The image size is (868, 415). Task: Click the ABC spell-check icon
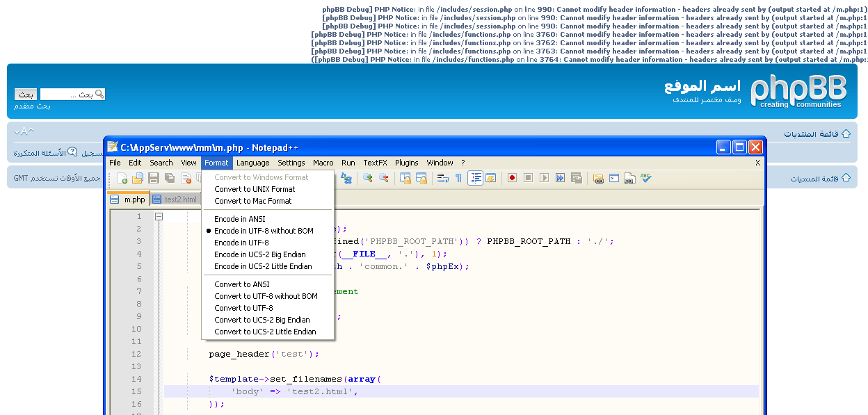tap(646, 179)
